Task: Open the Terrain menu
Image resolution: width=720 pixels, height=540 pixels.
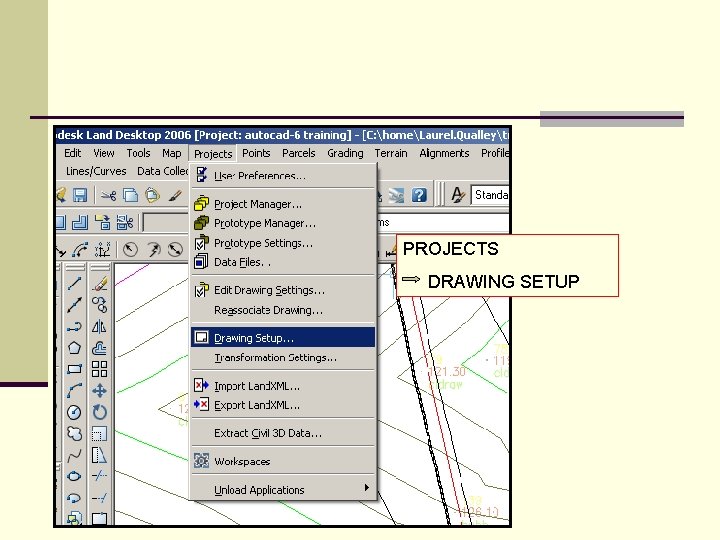Action: point(391,153)
